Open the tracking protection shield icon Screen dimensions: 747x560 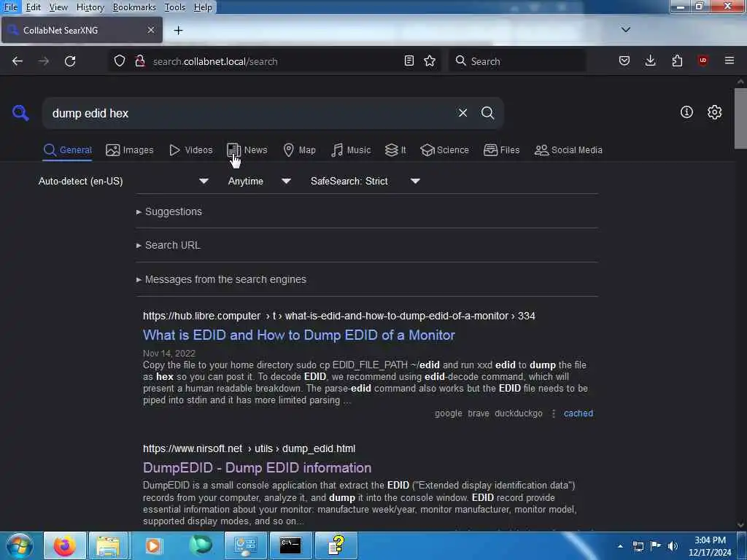point(120,61)
